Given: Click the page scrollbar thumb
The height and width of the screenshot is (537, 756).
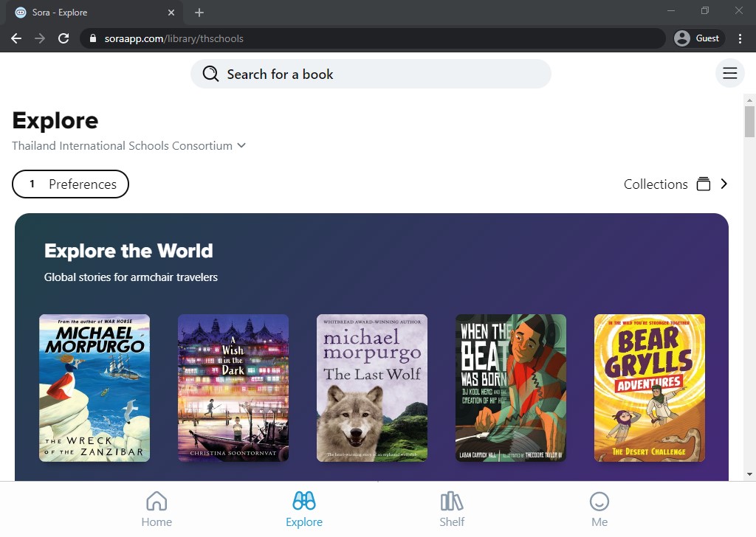Looking at the screenshot, I should tap(749, 122).
